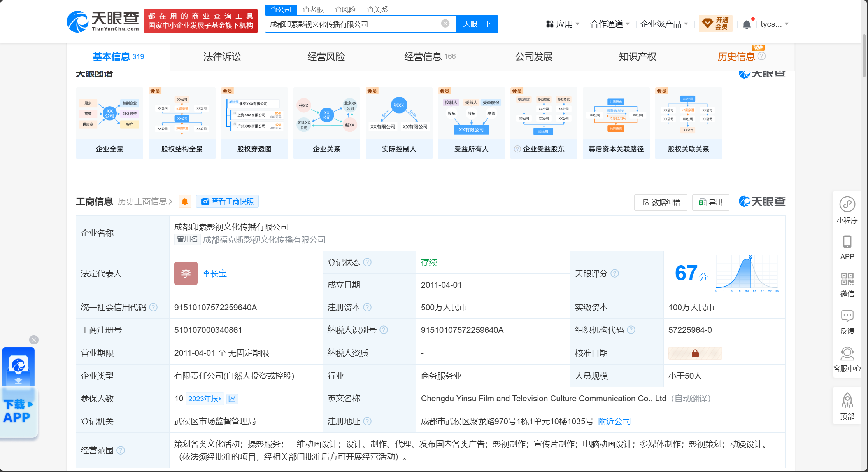Click the locked 核准日期 value

[695, 353]
